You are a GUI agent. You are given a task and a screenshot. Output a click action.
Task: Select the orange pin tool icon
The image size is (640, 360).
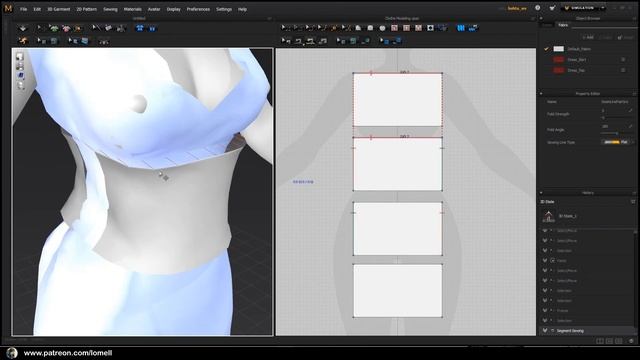coord(78,28)
